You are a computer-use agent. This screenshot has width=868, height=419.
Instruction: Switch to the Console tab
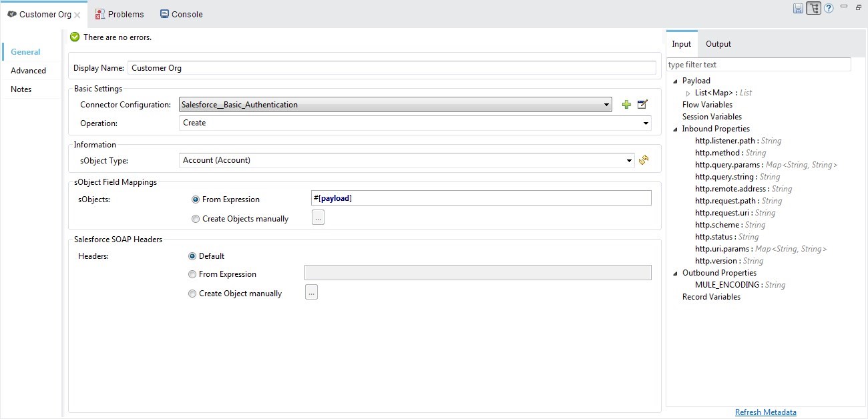[182, 14]
